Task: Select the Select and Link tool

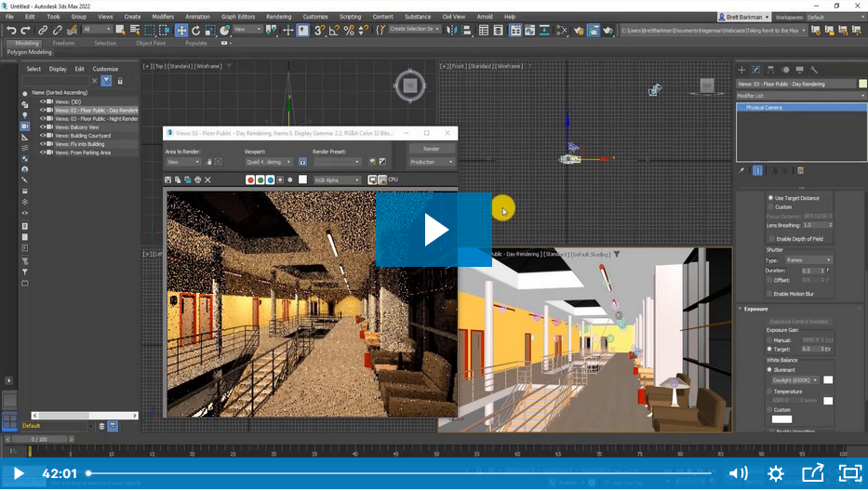Action: [x=43, y=31]
